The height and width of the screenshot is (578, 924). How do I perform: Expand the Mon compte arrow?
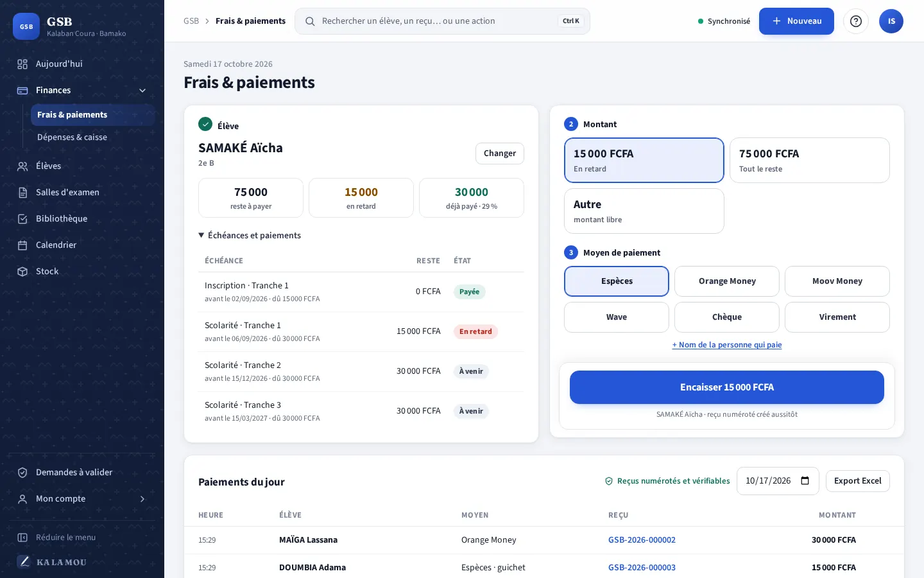tap(142, 499)
